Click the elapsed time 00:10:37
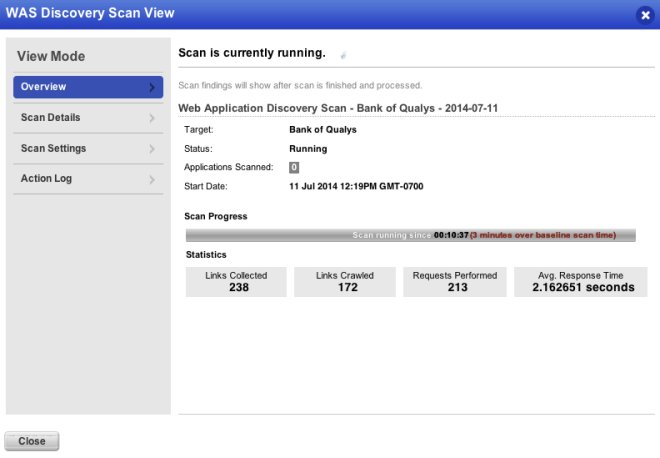 click(x=451, y=235)
